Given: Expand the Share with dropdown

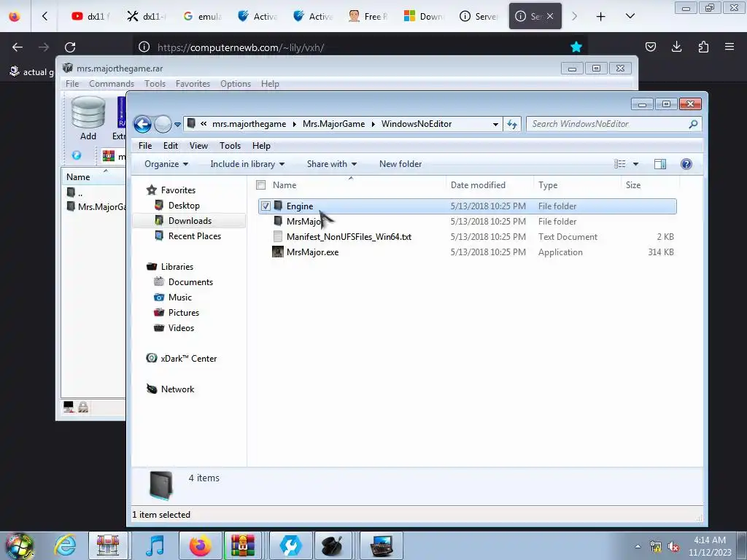Looking at the screenshot, I should [332, 164].
